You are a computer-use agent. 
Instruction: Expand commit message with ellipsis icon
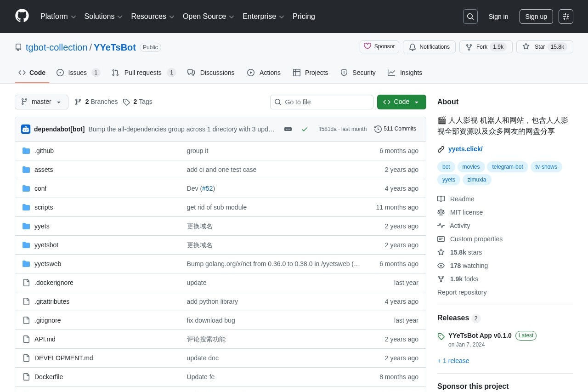288,129
